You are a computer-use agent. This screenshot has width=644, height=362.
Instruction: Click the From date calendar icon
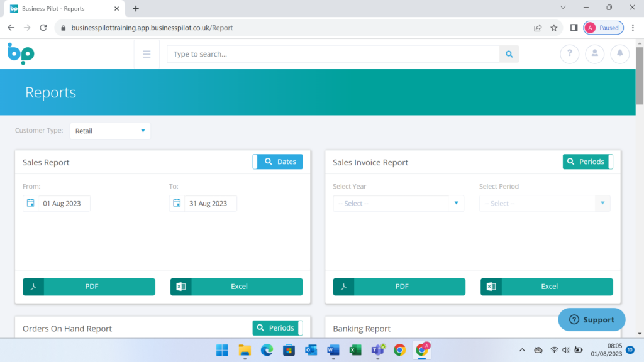click(x=30, y=204)
